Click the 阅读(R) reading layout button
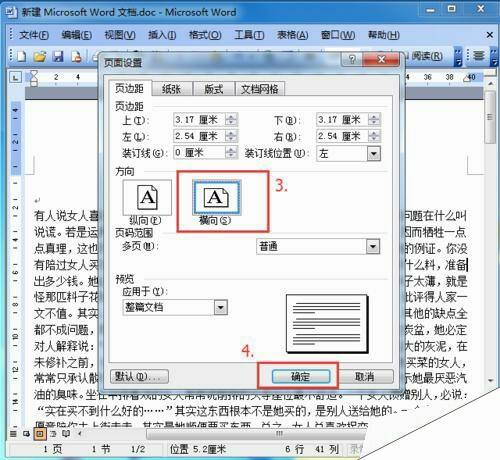Image resolution: width=500 pixels, height=460 pixels. tap(427, 56)
